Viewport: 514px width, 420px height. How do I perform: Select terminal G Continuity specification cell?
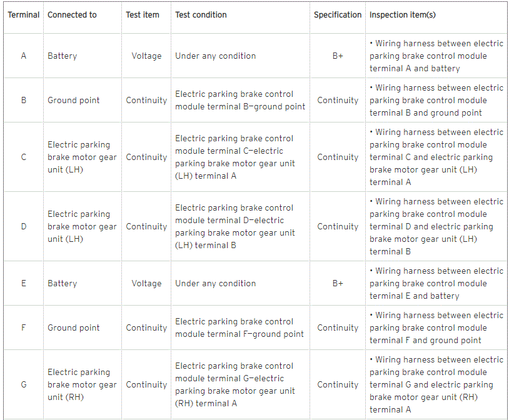click(x=338, y=384)
